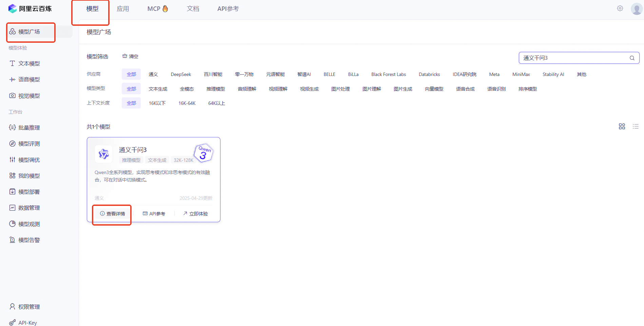Screen dimensions: 644x326
Task: Switch to grid view layout icon
Action: 622,127
